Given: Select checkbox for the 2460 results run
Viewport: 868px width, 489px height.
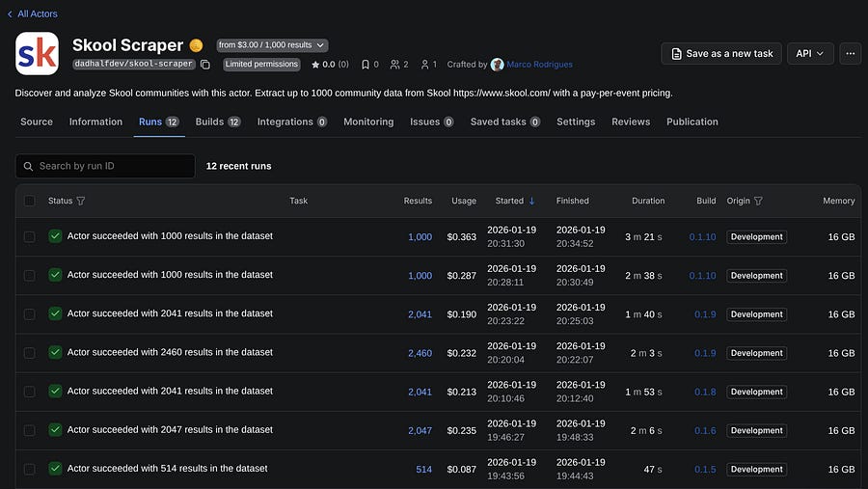Looking at the screenshot, I should [29, 353].
